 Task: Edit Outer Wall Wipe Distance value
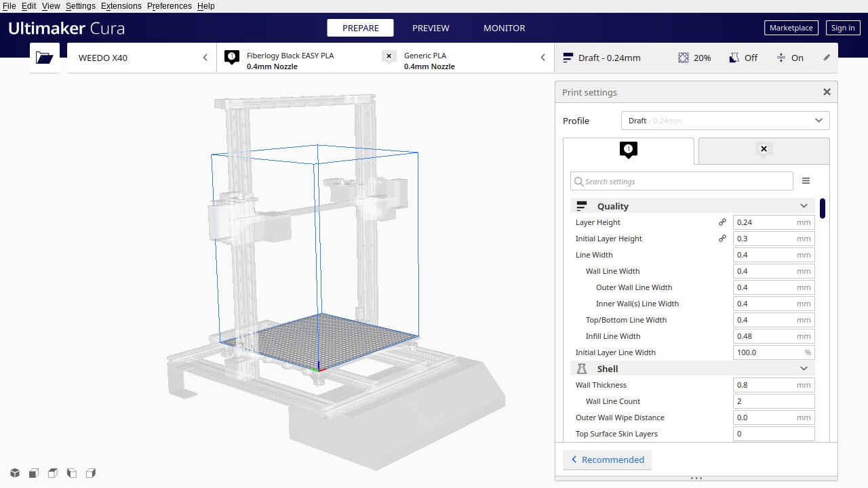tap(774, 418)
